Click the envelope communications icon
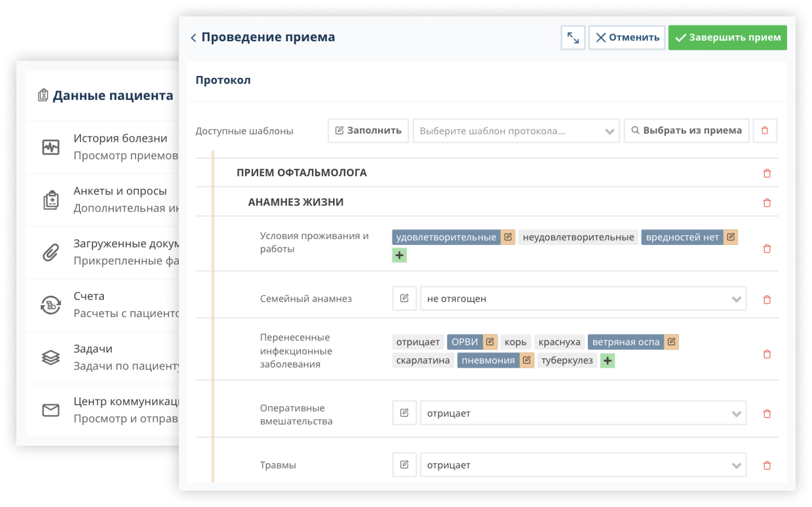 [51, 410]
